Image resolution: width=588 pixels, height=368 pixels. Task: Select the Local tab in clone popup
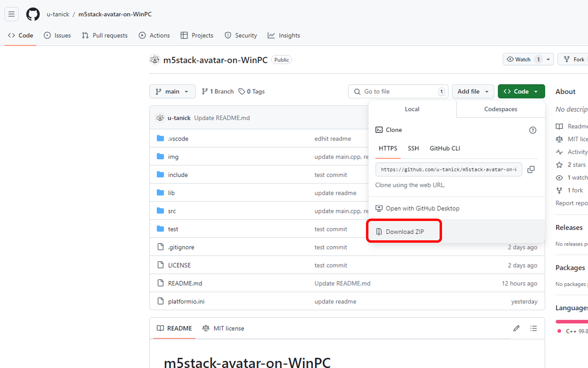(412, 109)
